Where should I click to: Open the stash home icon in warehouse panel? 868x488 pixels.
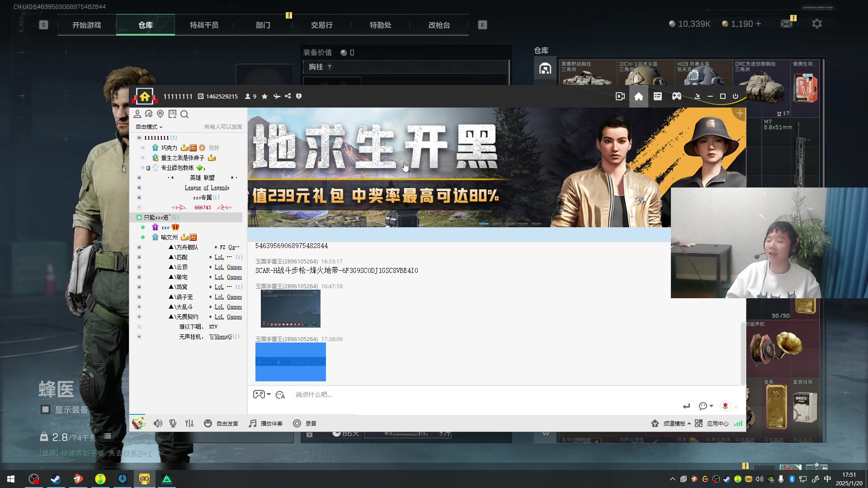[545, 69]
